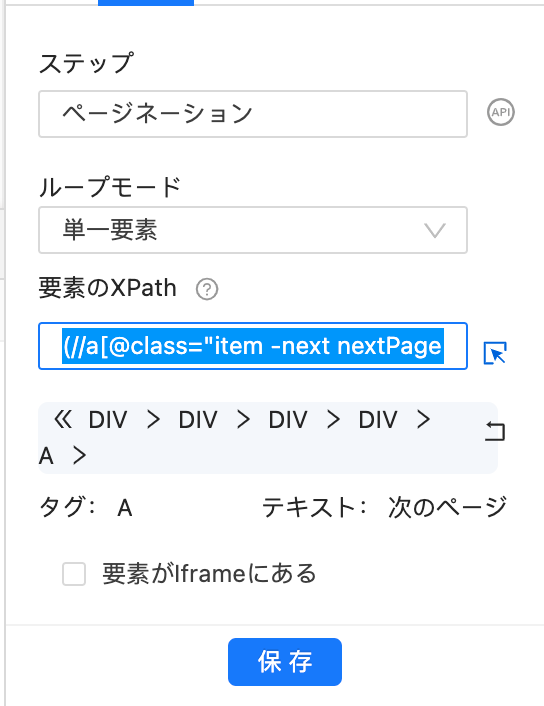The height and width of the screenshot is (706, 544).
Task: Select the third DIV in the breadcrumb
Action: point(288,420)
